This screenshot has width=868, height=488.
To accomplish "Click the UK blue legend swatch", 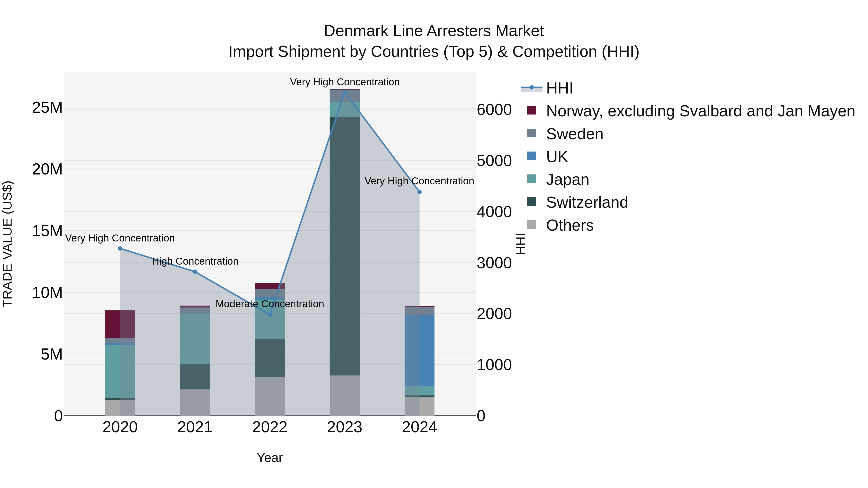I will pyautogui.click(x=531, y=156).
